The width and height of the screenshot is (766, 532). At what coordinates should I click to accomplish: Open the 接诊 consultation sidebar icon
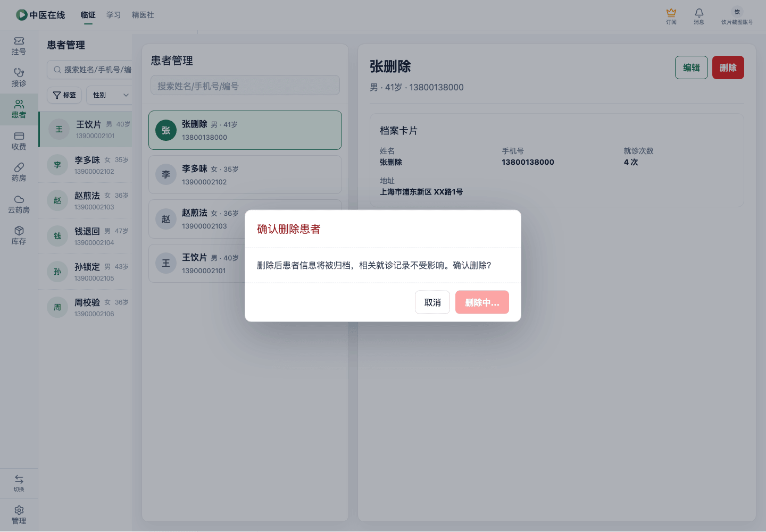pos(19,78)
